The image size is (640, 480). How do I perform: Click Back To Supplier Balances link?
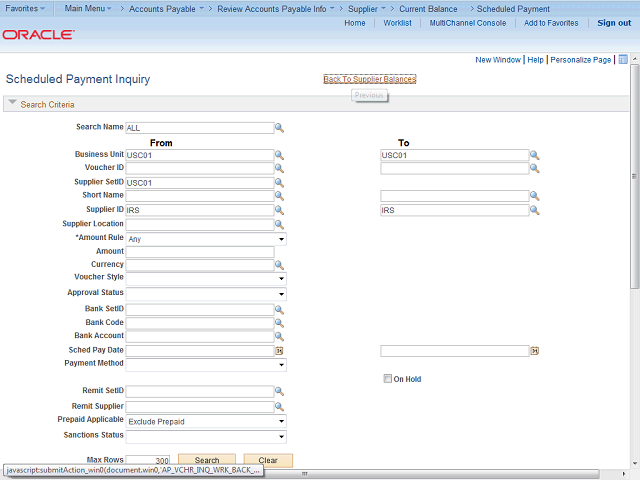pyautogui.click(x=370, y=79)
